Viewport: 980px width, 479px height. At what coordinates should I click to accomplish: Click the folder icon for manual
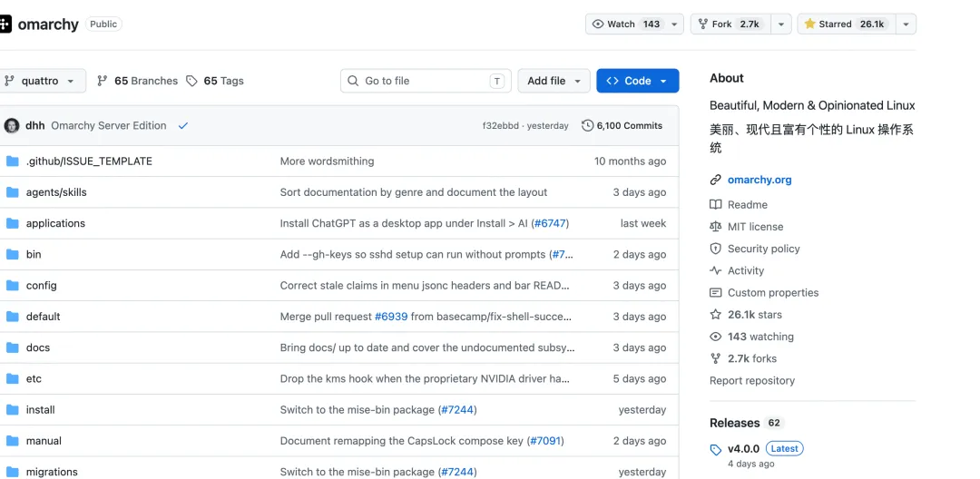(x=13, y=440)
